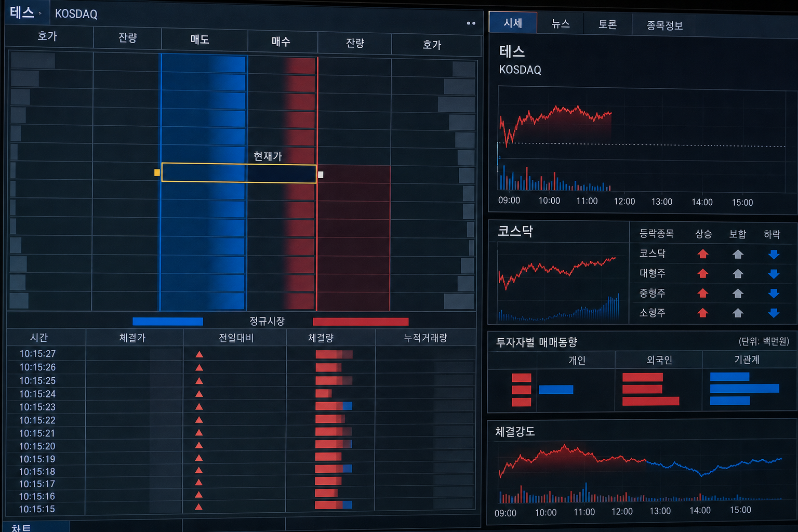Click the red up arrow in 코스닥 row
The image size is (798, 532).
click(703, 254)
